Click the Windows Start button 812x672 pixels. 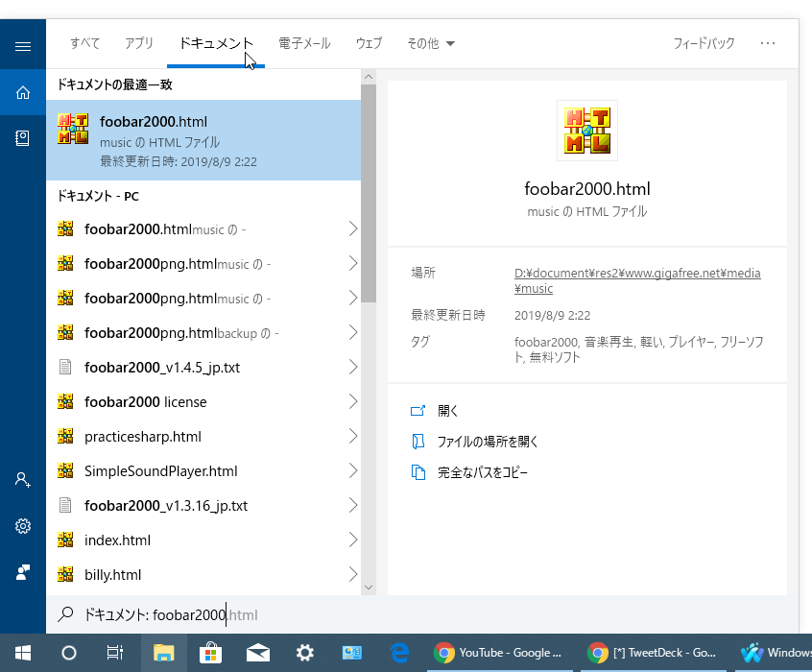[x=23, y=653]
